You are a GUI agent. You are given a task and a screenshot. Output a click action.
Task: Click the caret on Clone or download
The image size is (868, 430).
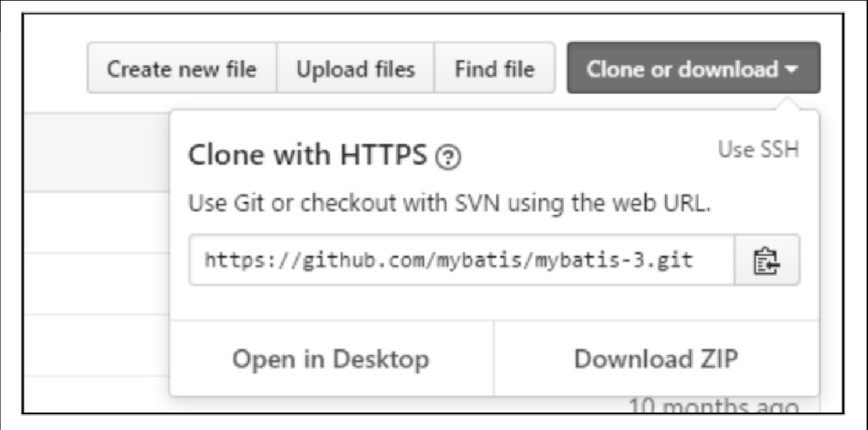pos(792,70)
